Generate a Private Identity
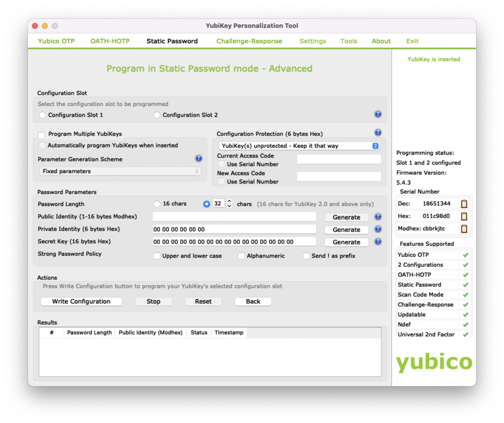This screenshot has height=423, width=504. [x=346, y=229]
